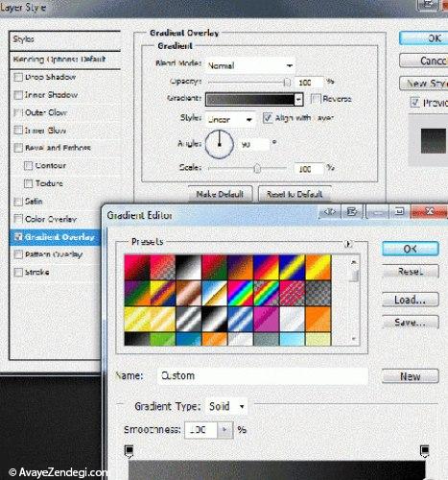Select the left opacity stop above gradient bar

click(129, 450)
